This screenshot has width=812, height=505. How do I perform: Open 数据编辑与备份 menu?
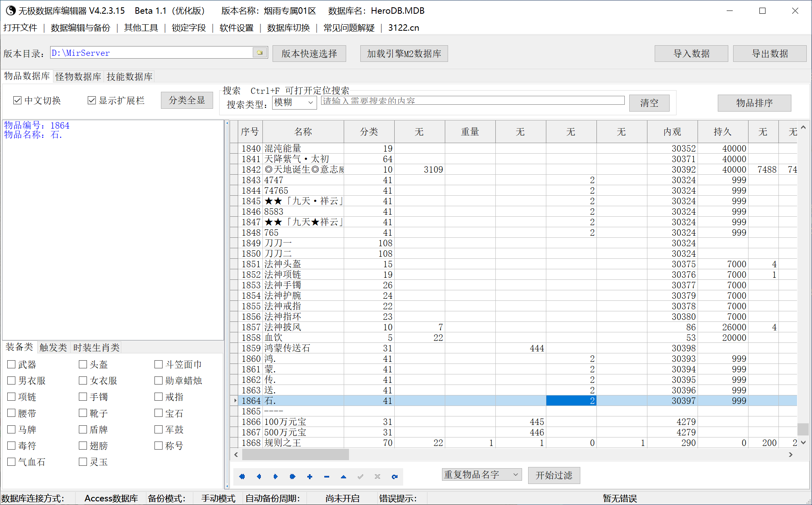click(80, 27)
